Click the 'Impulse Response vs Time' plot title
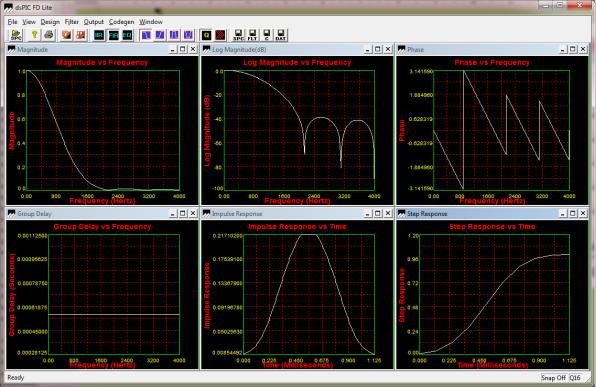Screen dimensions: 596x387 297,227
